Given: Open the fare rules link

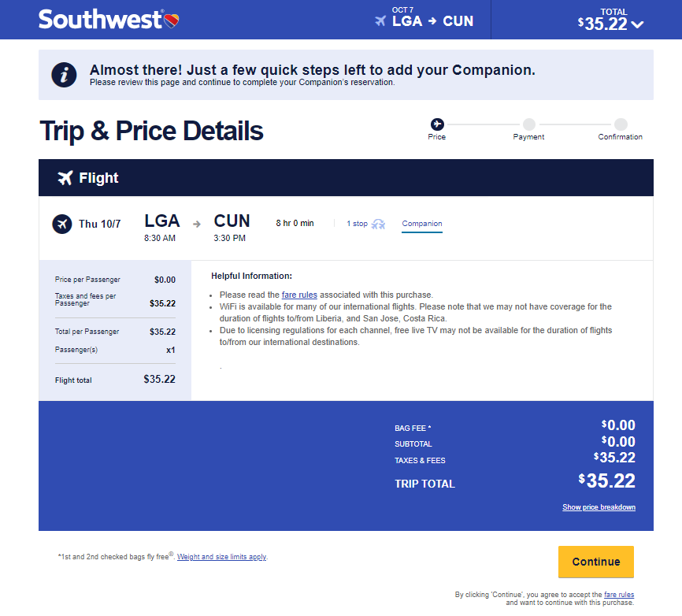Looking at the screenshot, I should tap(299, 294).
